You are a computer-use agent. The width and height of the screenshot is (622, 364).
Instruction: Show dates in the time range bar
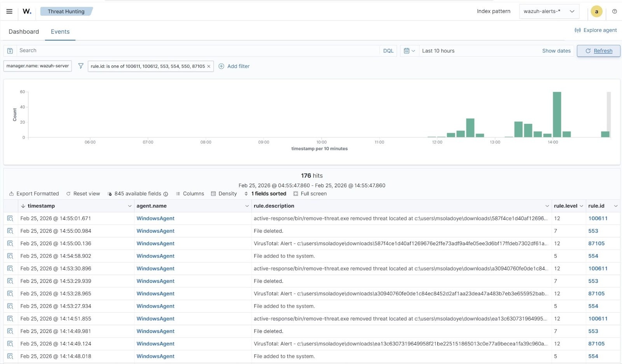click(556, 51)
